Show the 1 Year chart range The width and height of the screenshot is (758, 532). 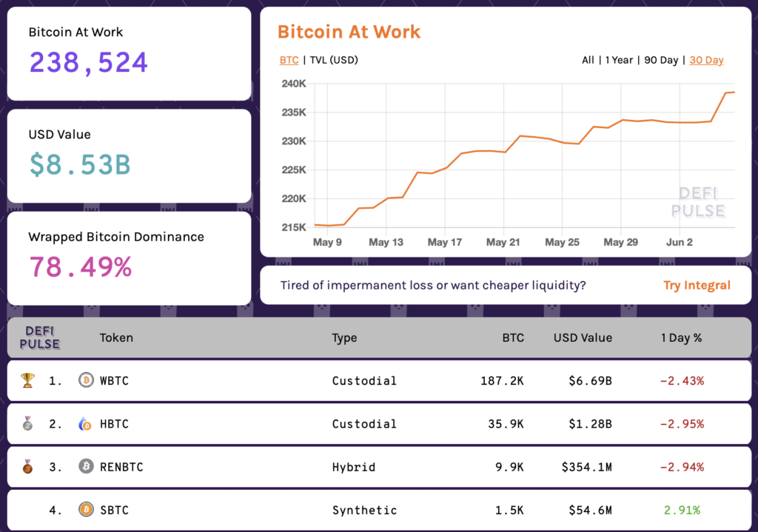click(x=619, y=60)
